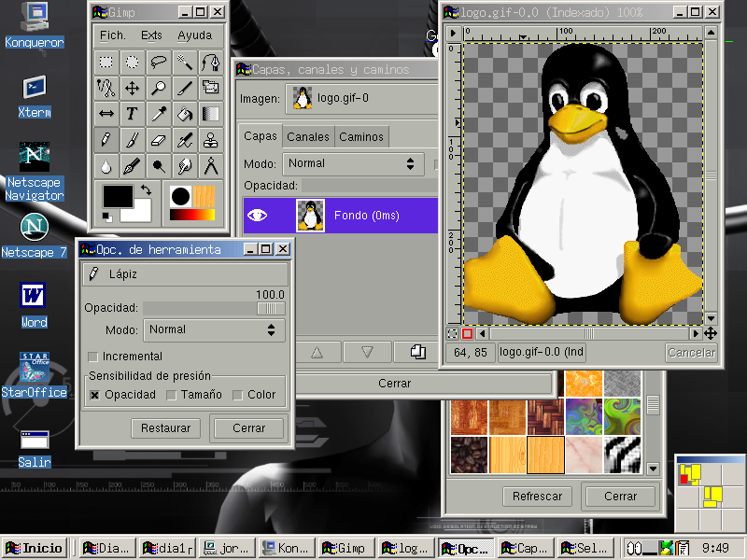Select the Dodge and Burn tool
This screenshot has width=747, height=560.
pyautogui.click(x=158, y=166)
